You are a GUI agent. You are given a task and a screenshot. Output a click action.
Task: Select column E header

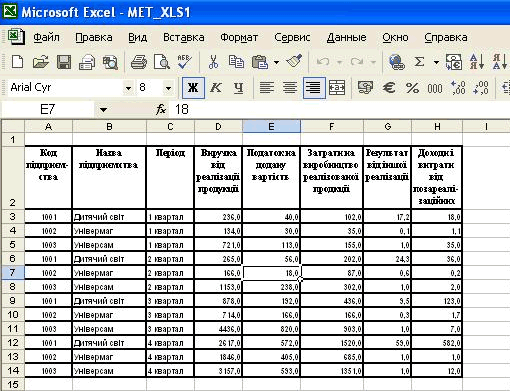(x=271, y=126)
